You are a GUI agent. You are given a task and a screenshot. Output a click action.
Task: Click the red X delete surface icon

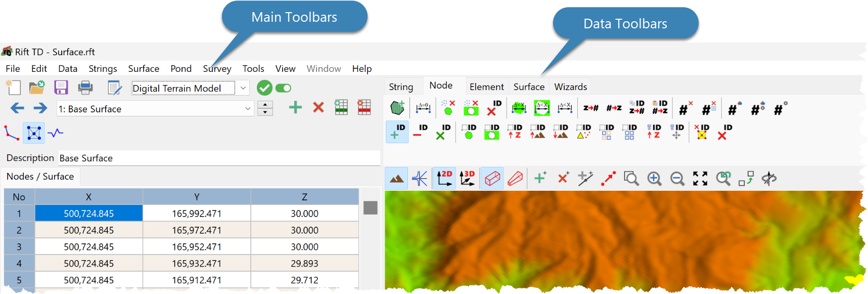click(x=318, y=107)
